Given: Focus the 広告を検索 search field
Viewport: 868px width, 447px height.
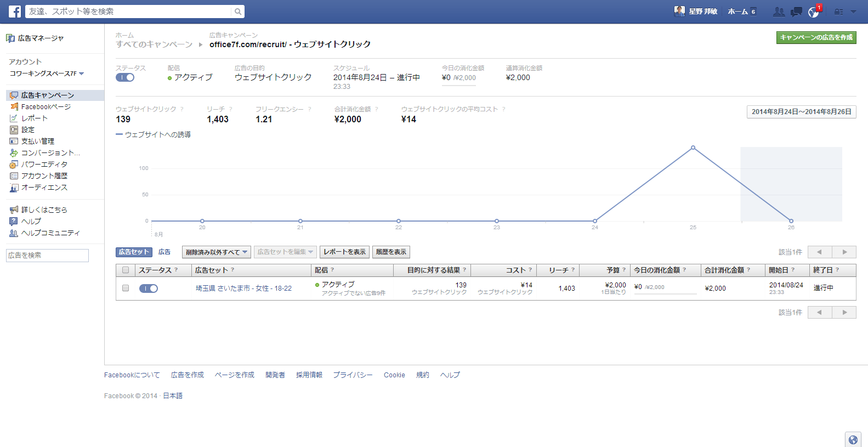Looking at the screenshot, I should (47, 256).
